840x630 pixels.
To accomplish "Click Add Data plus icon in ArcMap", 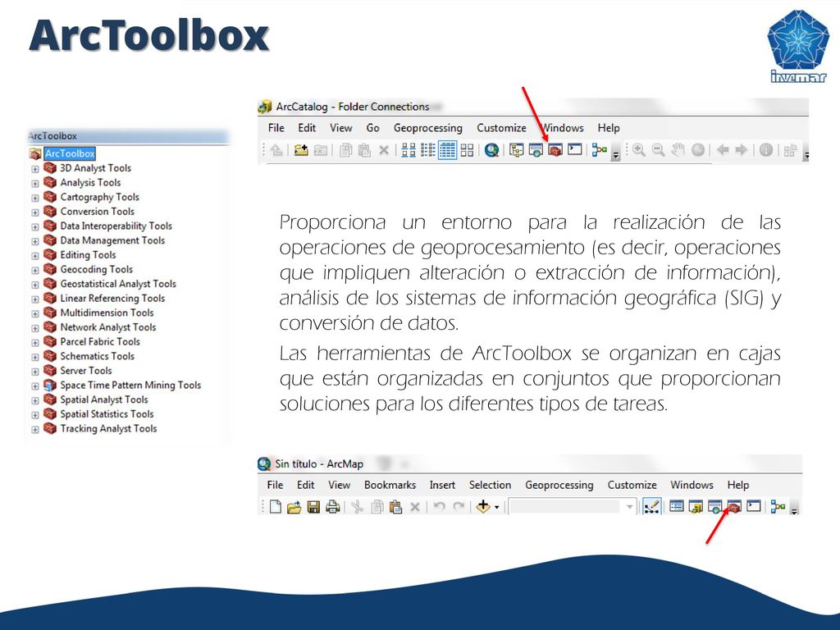I will 483,505.
